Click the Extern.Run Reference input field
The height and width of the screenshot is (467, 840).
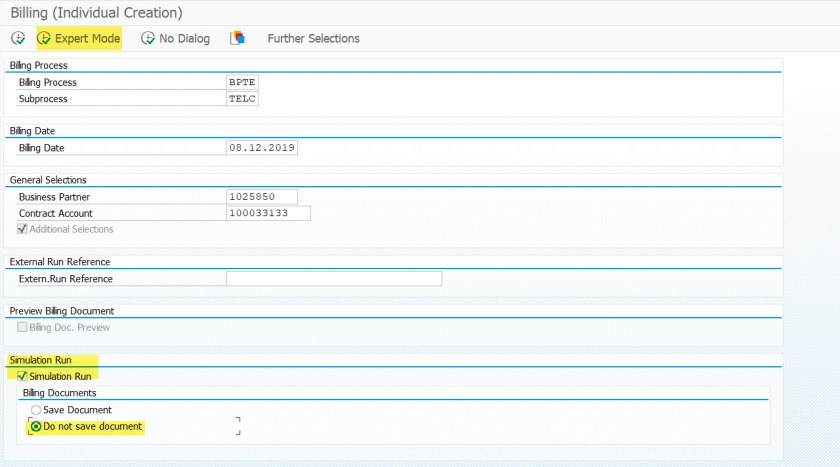(x=334, y=278)
